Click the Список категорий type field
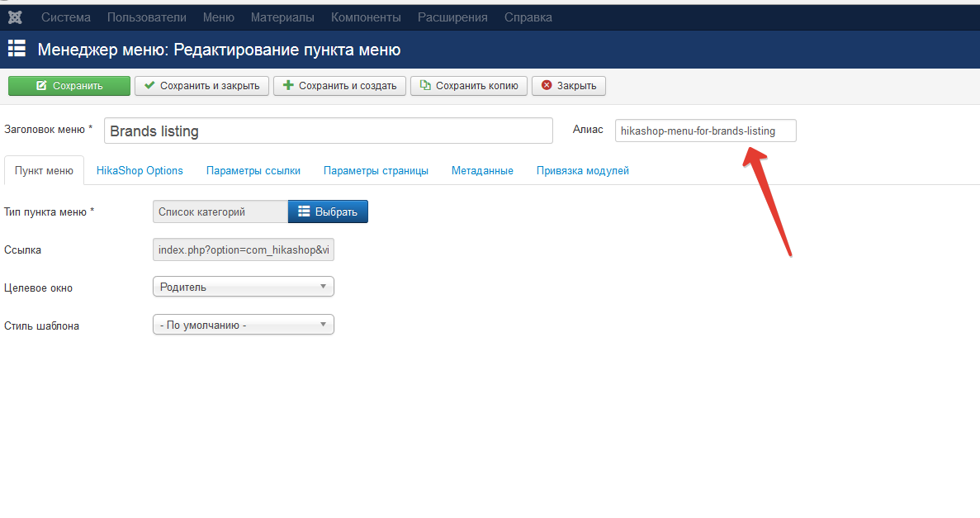 [220, 211]
